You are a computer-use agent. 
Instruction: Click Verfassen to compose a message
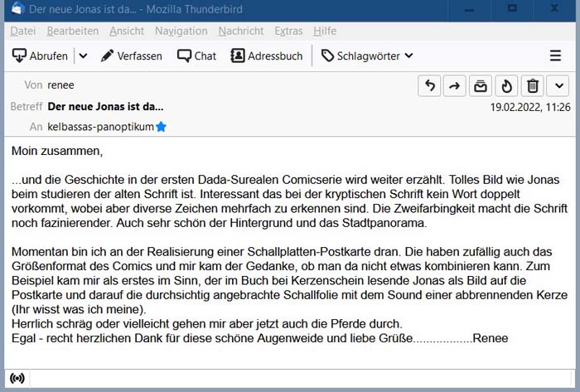coord(131,56)
